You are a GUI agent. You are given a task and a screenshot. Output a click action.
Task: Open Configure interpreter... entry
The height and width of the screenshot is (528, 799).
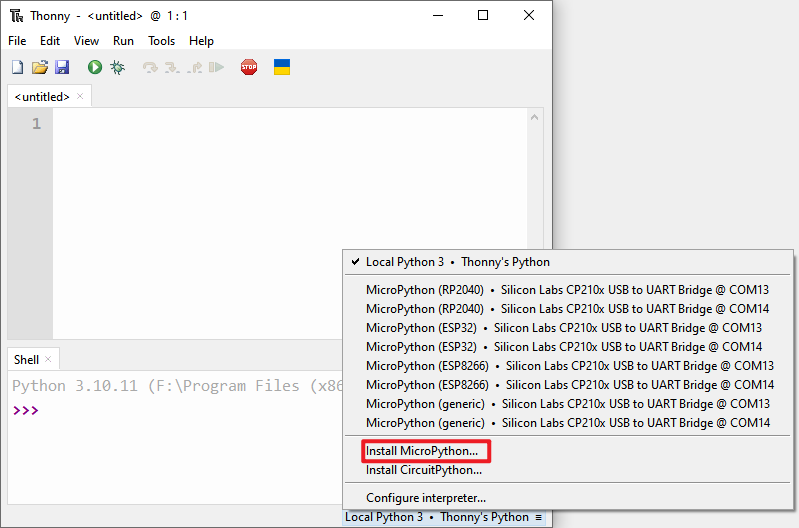(568, 498)
